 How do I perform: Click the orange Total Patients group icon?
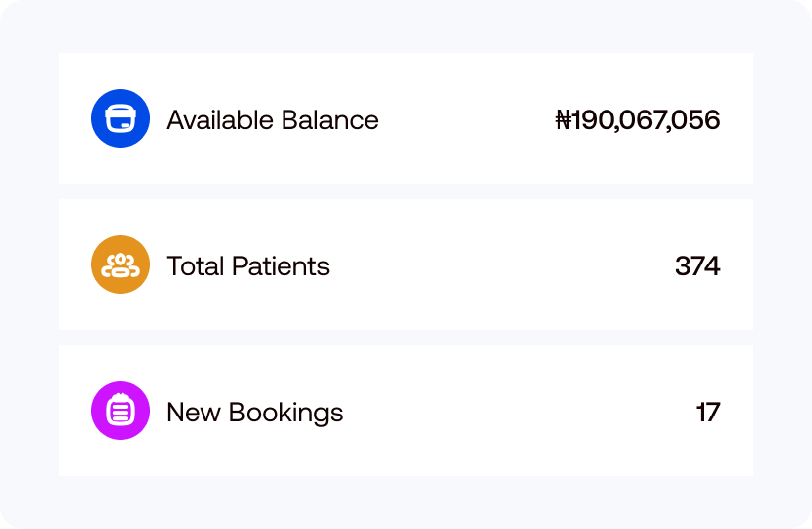point(121,264)
